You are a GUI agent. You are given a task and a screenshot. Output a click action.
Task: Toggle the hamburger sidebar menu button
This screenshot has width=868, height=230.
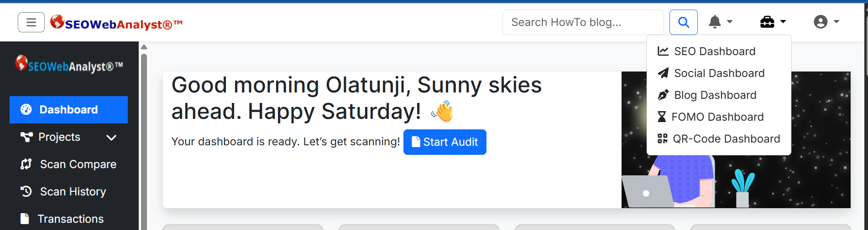pyautogui.click(x=31, y=22)
